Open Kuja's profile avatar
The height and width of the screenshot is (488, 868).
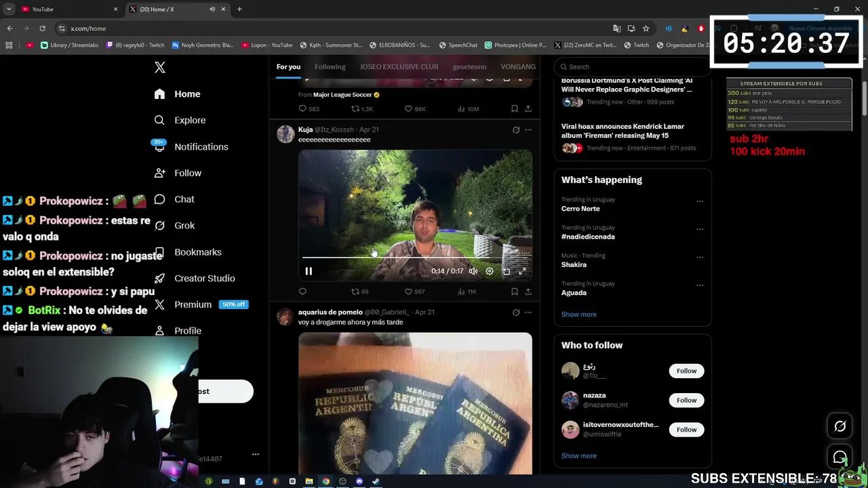pos(285,134)
